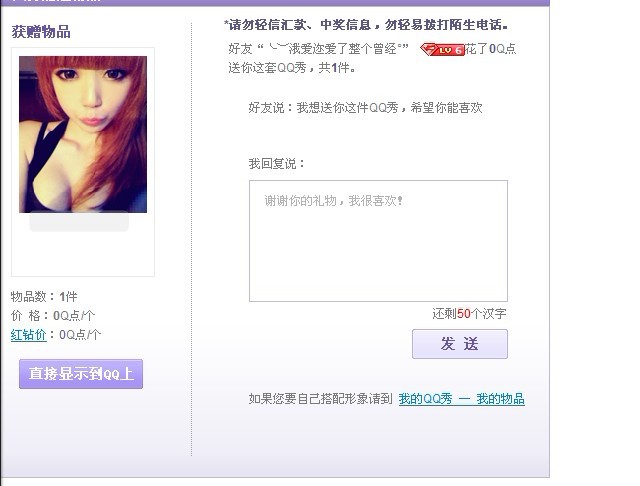
Task: Click the 发送 send button
Action: click(x=460, y=344)
